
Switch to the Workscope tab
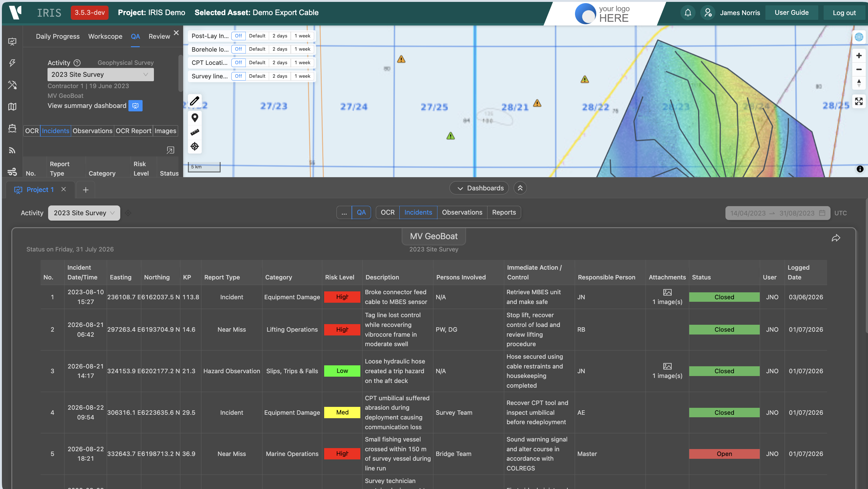tap(105, 37)
